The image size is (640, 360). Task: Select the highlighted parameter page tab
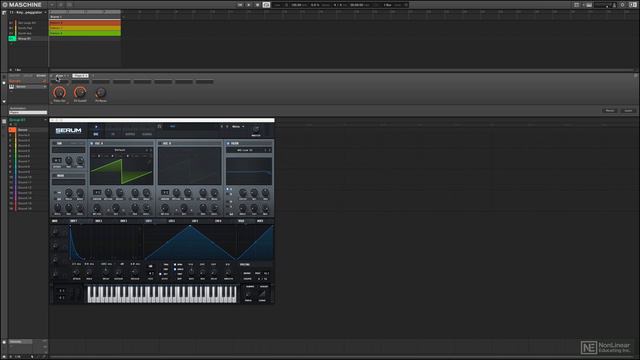point(80,76)
